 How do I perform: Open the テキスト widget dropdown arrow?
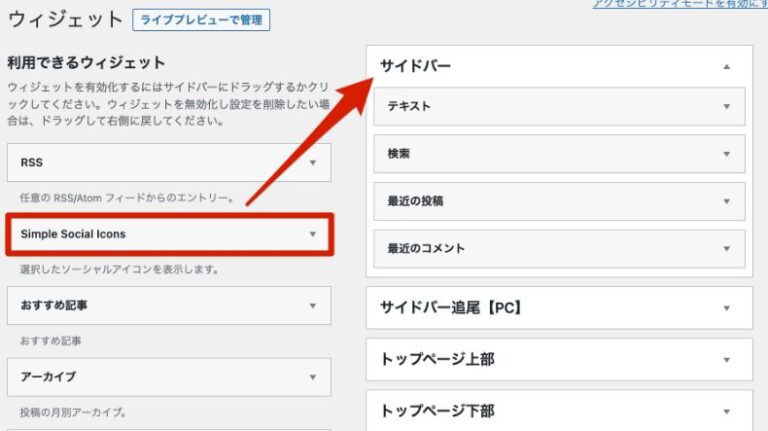[x=727, y=106]
